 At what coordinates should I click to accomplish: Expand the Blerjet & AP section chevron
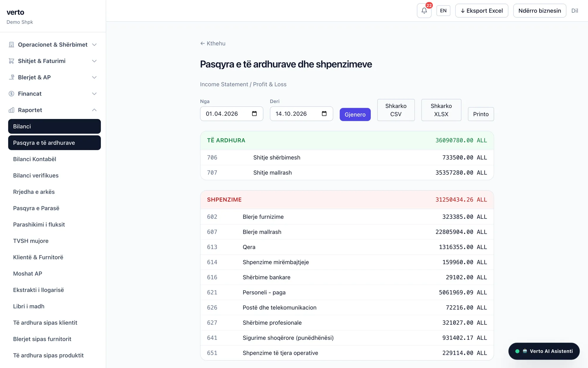(x=94, y=77)
